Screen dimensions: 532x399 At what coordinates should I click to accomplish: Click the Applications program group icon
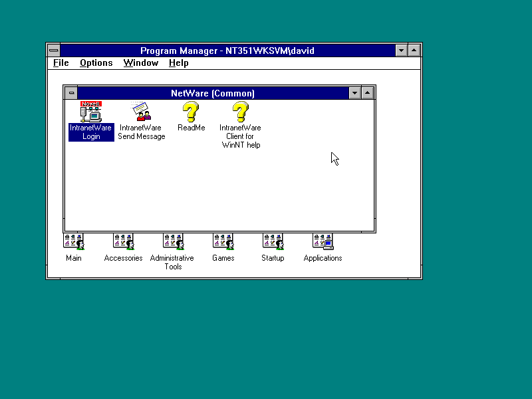point(323,241)
